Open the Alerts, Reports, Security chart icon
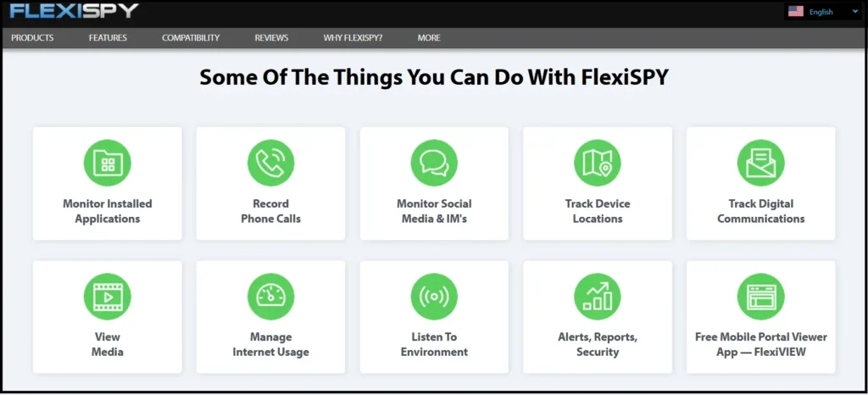 tap(598, 297)
